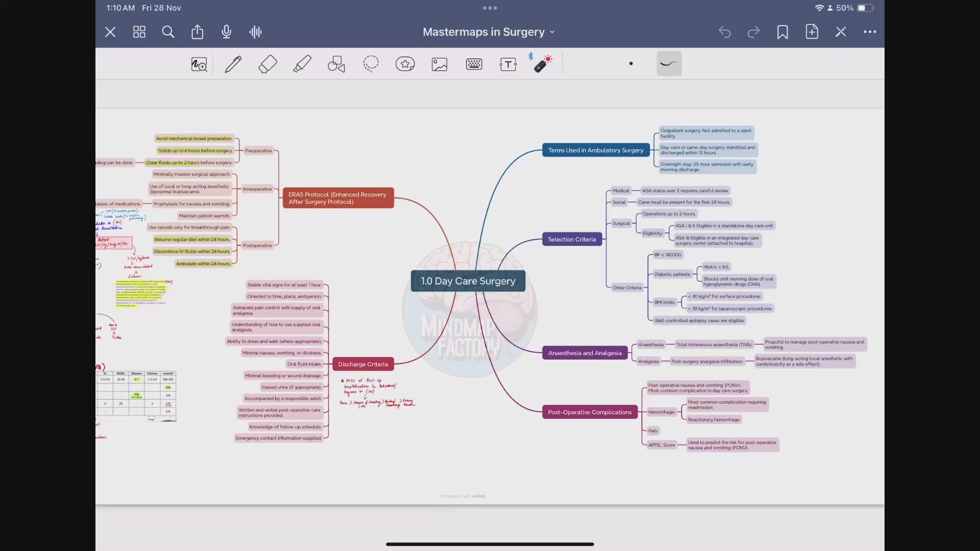Click the 1.0 Day Care Surgery node

(x=468, y=281)
